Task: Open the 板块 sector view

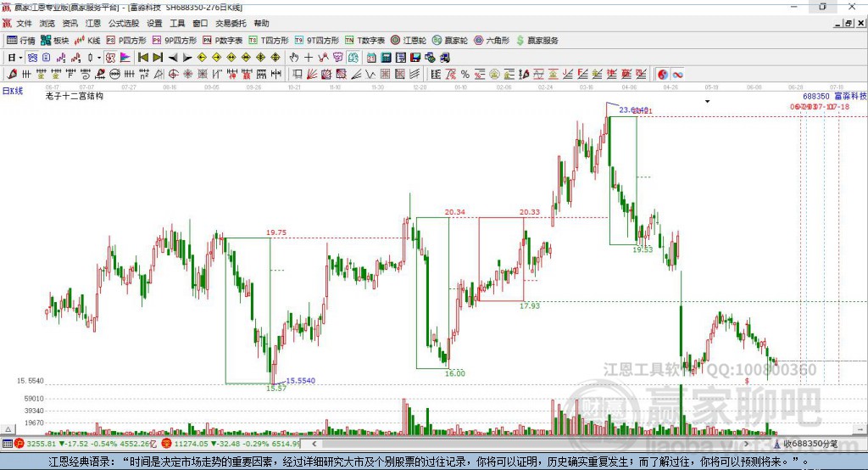Action: click(x=54, y=41)
